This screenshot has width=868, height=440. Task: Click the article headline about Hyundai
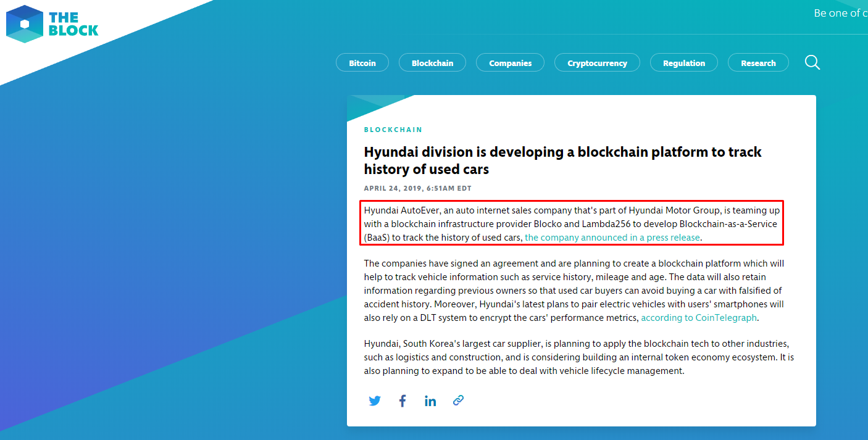click(563, 160)
